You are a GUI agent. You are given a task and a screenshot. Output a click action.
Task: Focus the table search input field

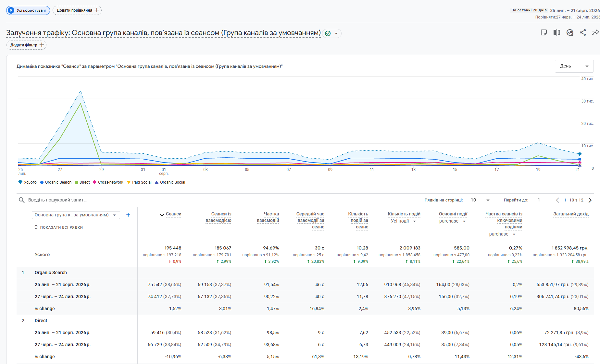pos(195,200)
